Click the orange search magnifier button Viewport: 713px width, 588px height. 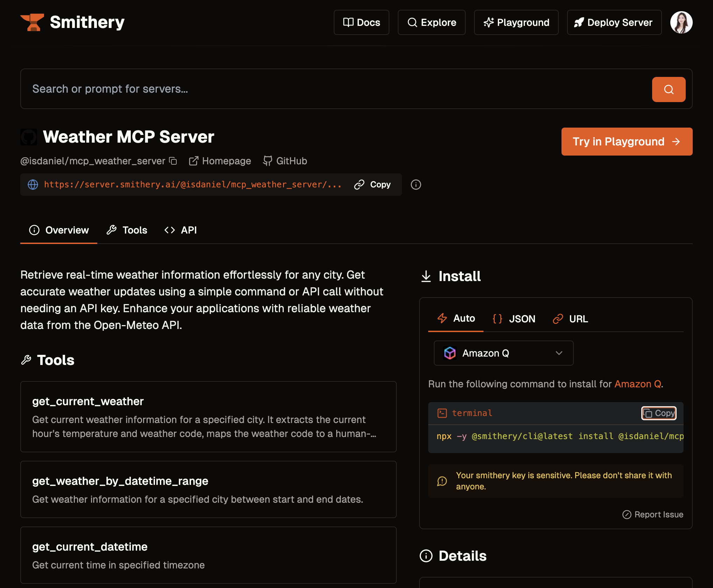(x=669, y=89)
